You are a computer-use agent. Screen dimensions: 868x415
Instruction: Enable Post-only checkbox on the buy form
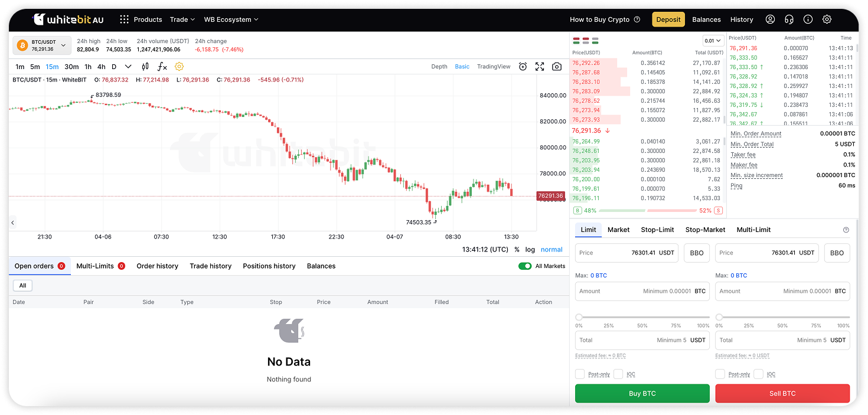[580, 374]
